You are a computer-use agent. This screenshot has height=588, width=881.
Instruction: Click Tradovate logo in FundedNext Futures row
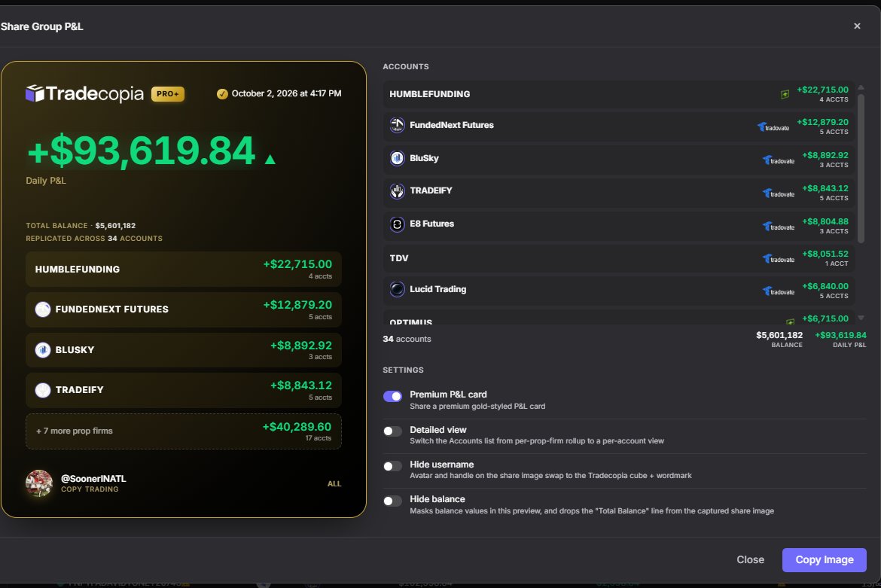[x=773, y=127]
